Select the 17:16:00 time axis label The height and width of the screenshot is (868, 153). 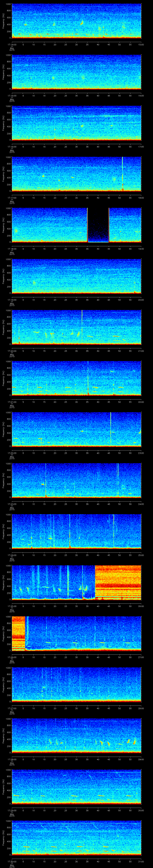(12, 146)
